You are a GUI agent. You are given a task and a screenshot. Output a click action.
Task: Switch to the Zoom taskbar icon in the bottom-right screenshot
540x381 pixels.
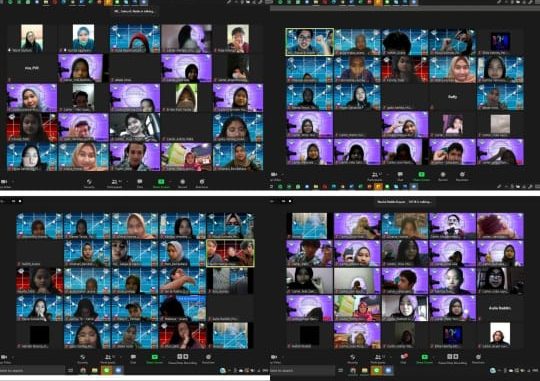click(388, 371)
